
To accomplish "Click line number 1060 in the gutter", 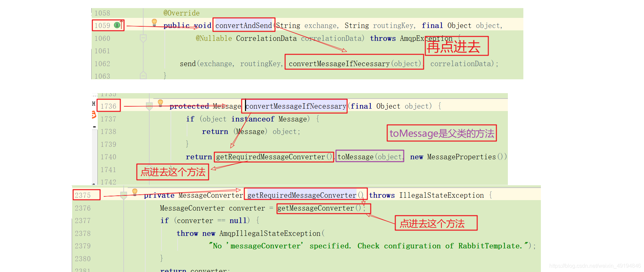I will (x=102, y=38).
